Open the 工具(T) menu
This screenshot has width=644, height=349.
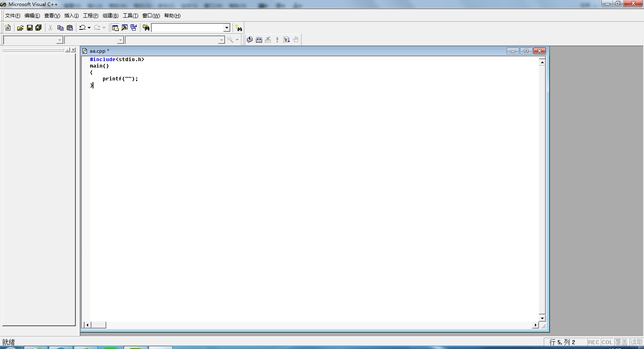[x=130, y=16]
